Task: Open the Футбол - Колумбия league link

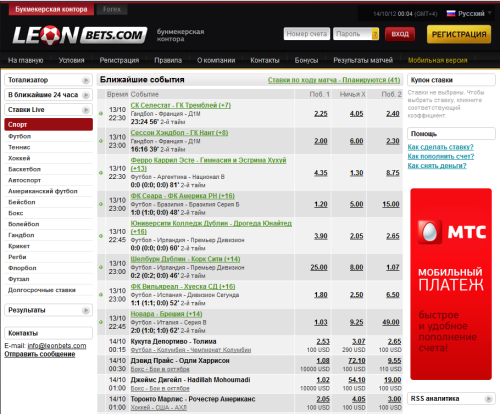Action: [191, 350]
